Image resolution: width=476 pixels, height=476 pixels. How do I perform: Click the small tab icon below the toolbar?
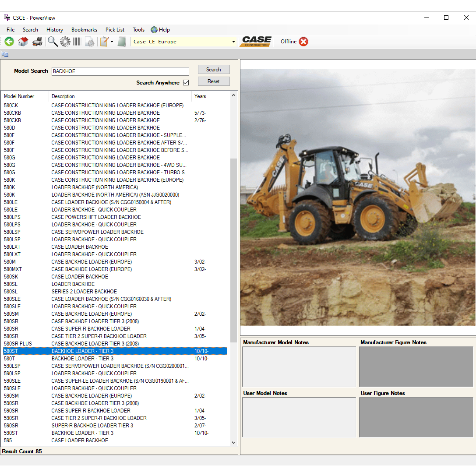click(5, 54)
